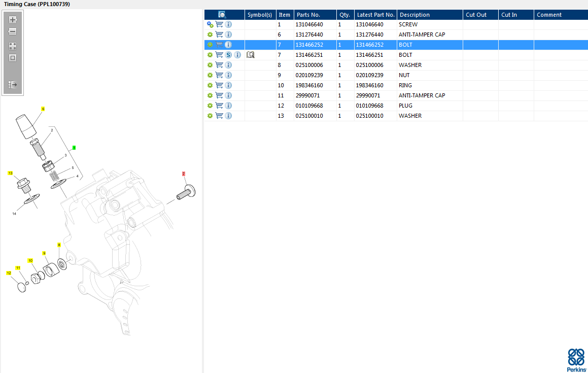
Task: Click the single-square fit view icon
Action: pyautogui.click(x=13, y=58)
